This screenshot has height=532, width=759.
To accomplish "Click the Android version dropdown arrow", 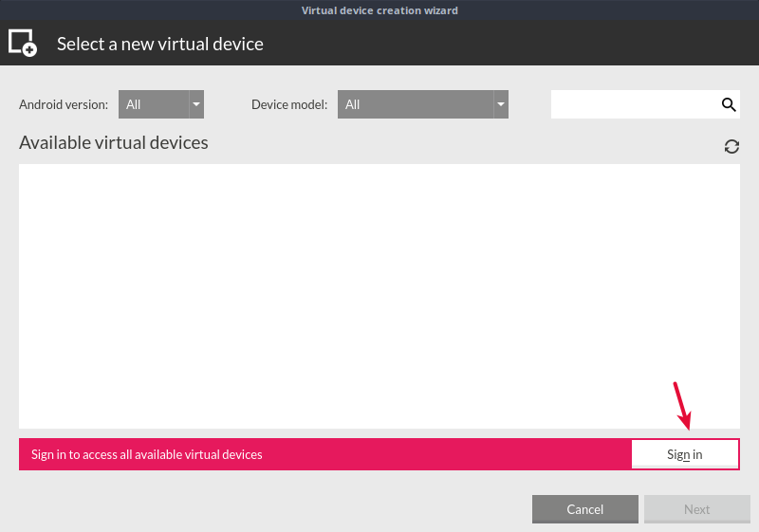I will point(196,104).
